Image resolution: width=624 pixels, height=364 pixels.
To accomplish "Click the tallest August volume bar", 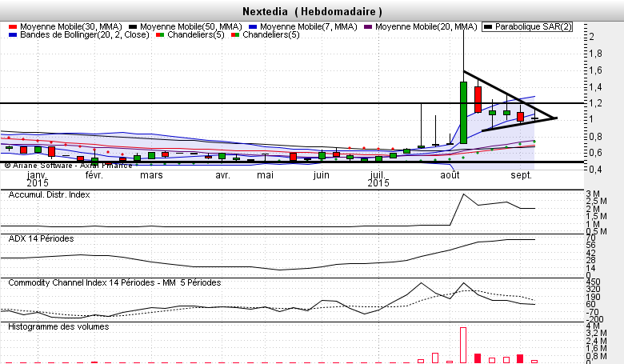I will click(x=463, y=345).
